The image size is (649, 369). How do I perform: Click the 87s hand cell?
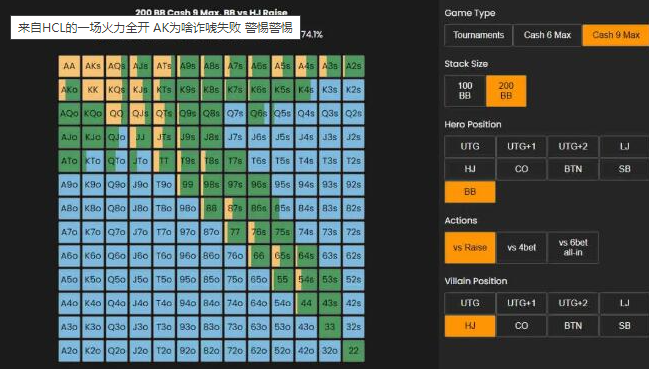click(235, 208)
